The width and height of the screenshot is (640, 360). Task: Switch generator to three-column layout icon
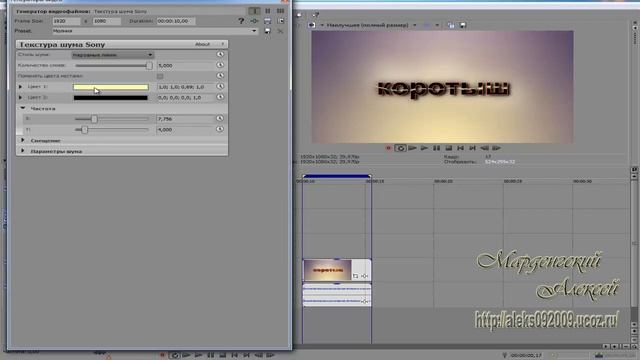point(280,11)
